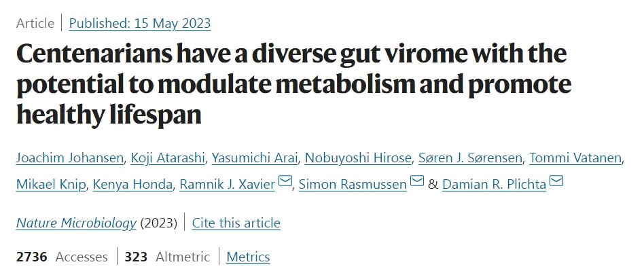Open author Kenya Honda link
Image resolution: width=644 pixels, height=275 pixels.
point(132,185)
